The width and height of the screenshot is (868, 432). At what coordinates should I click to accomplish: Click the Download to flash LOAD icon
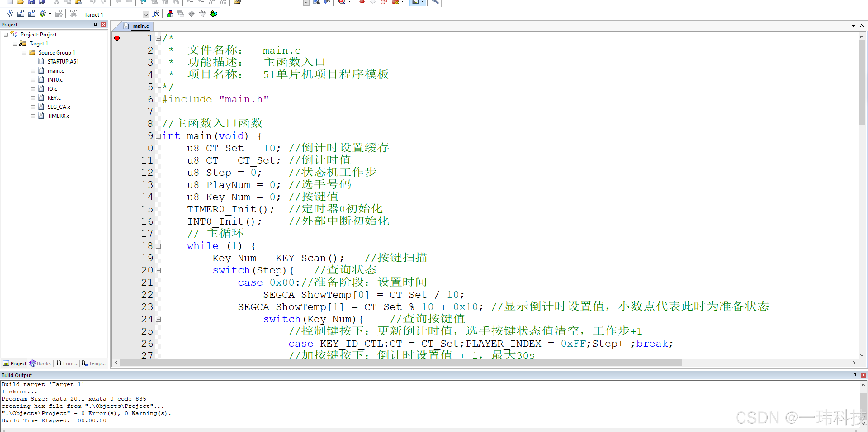[x=73, y=14]
